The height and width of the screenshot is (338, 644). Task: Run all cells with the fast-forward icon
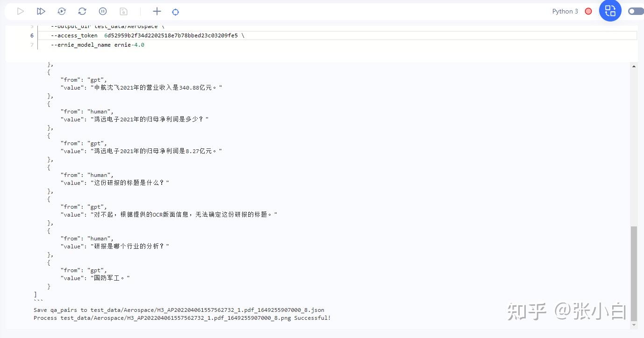(x=41, y=11)
